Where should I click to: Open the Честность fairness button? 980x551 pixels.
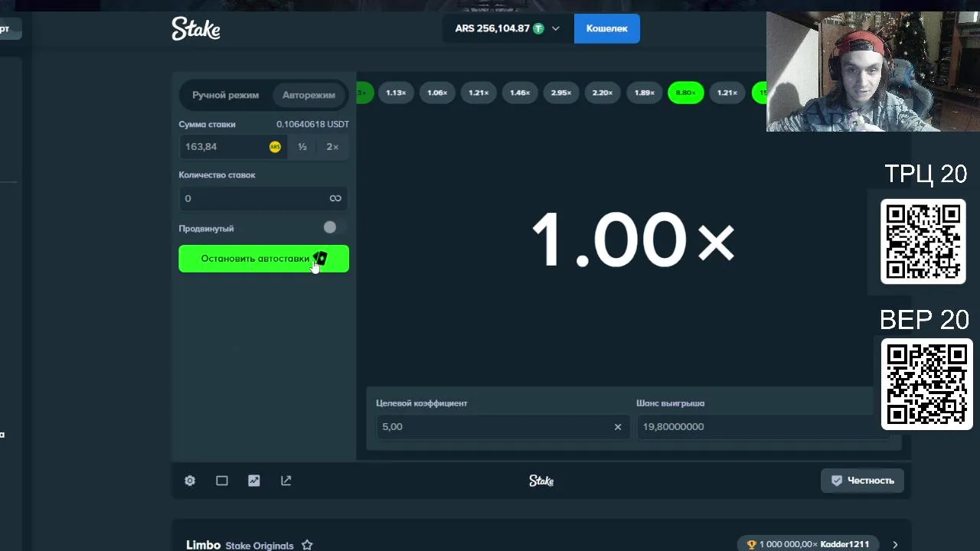click(862, 481)
